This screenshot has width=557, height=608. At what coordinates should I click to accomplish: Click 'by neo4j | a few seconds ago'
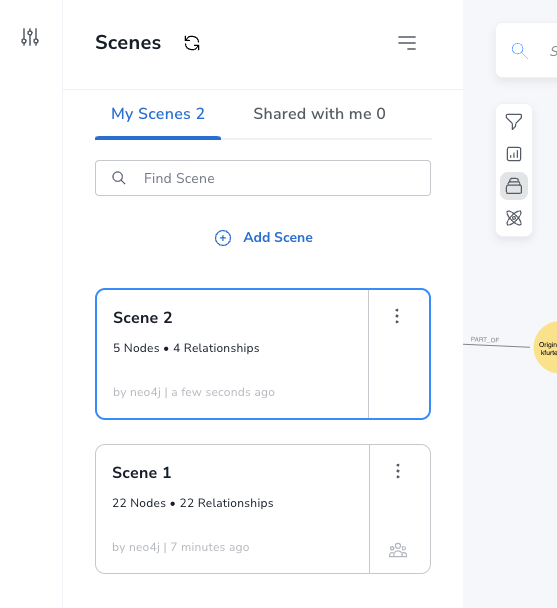pyautogui.click(x=194, y=392)
